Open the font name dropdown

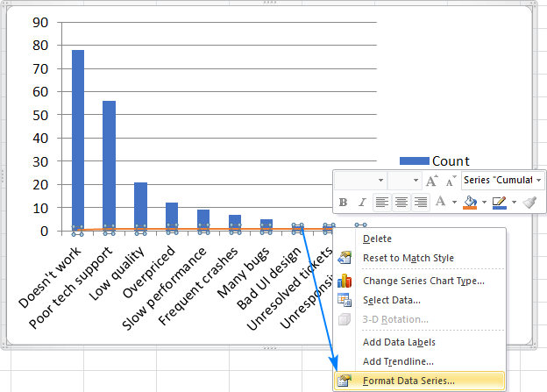point(380,180)
